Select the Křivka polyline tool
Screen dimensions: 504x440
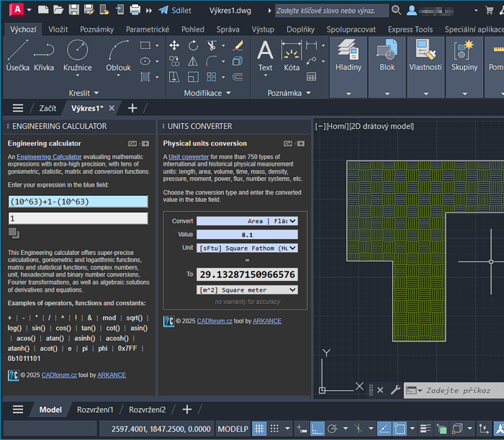tap(44, 55)
